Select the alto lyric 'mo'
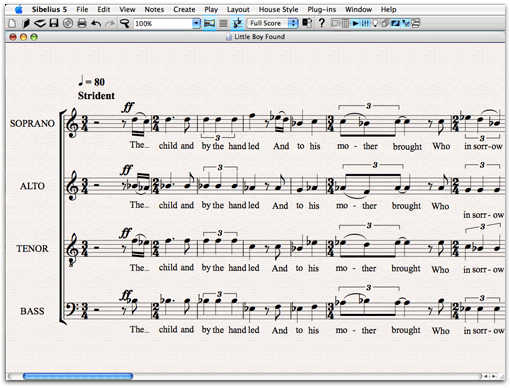 click(x=342, y=206)
